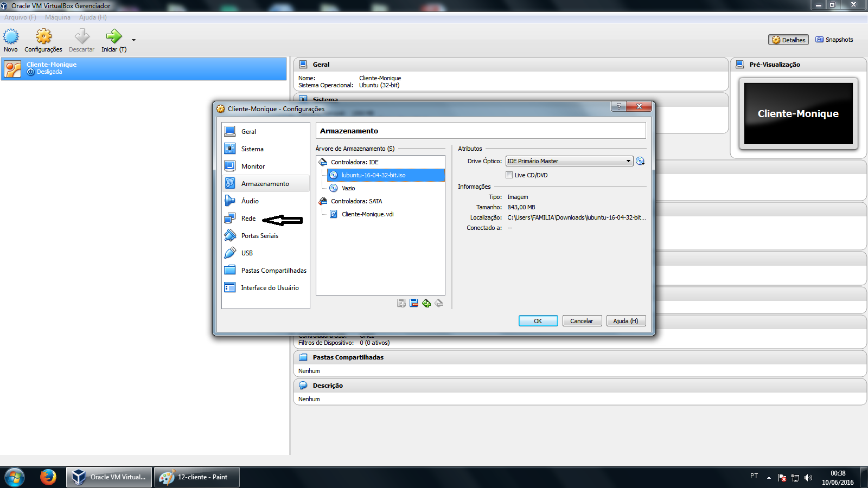Click the choose optical disk icon
The image size is (868, 488).
click(640, 161)
